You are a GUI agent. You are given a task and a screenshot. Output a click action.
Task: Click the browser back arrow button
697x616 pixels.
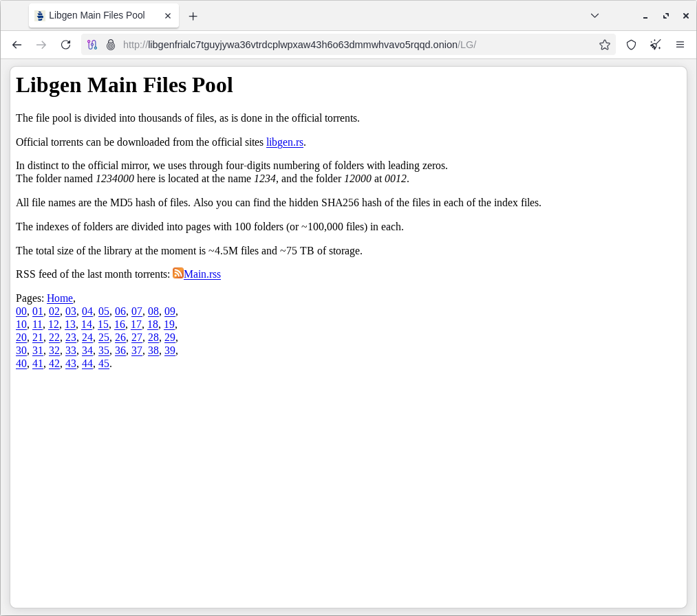17,45
